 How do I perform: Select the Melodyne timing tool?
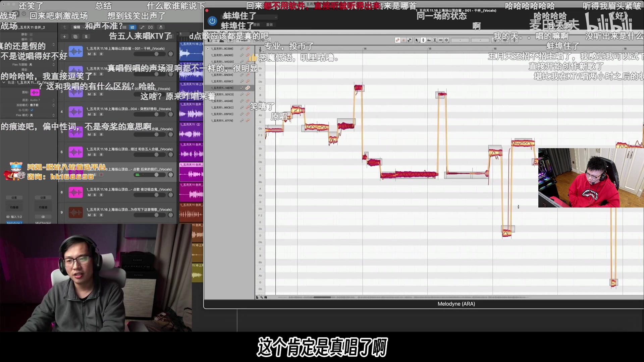click(441, 40)
